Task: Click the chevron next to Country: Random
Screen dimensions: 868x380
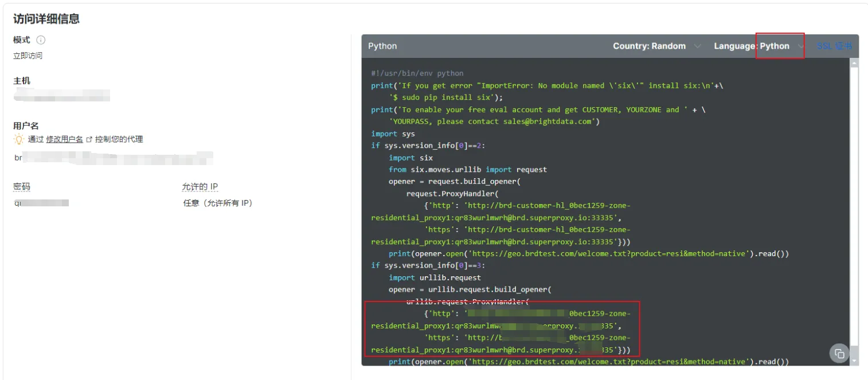Action: click(x=697, y=46)
